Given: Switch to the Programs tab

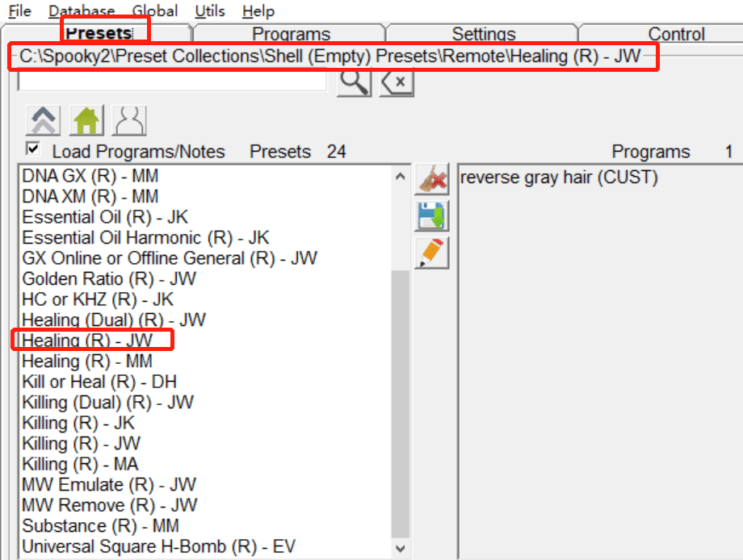Looking at the screenshot, I should pos(291,34).
